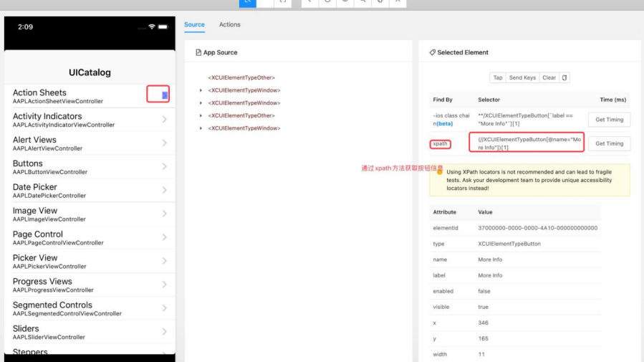The image size is (644, 362).
Task: Activate the blue Select Elements toolbar button
Action: tap(248, 4)
